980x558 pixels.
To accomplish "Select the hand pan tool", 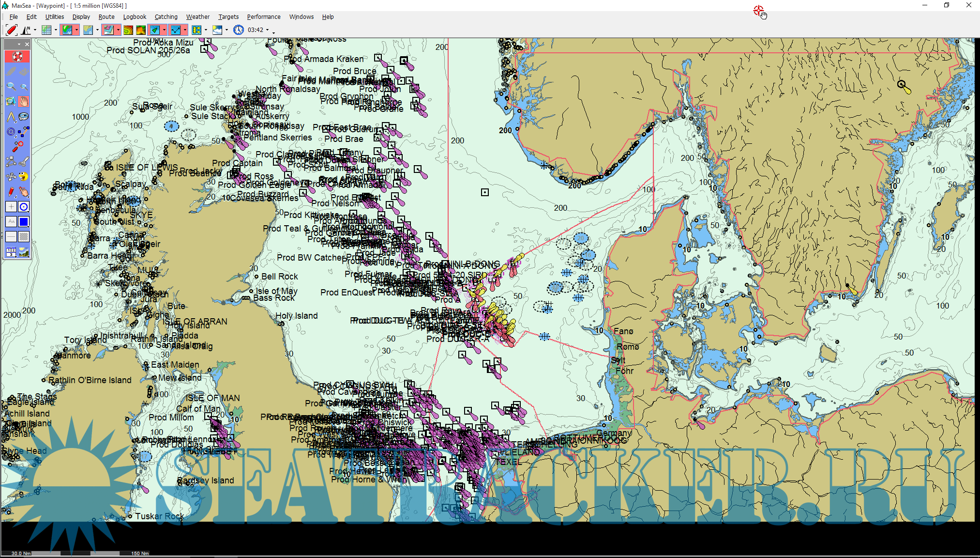I will (24, 101).
